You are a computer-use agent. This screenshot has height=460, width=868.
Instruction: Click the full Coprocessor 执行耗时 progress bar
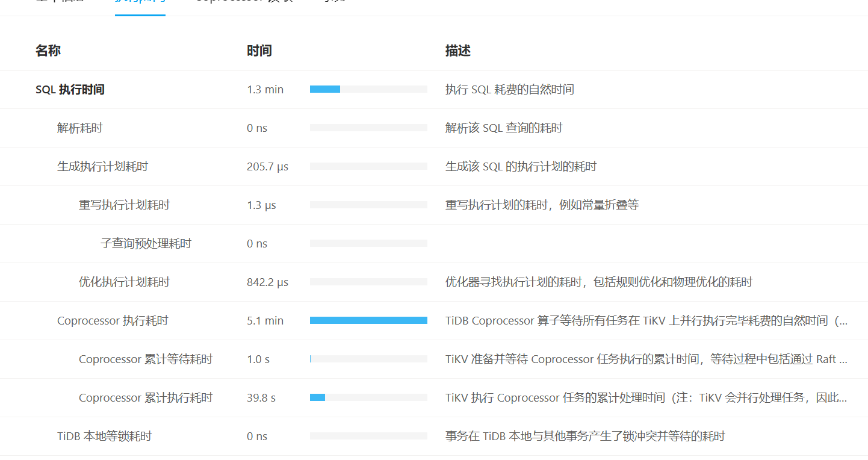[x=368, y=320]
